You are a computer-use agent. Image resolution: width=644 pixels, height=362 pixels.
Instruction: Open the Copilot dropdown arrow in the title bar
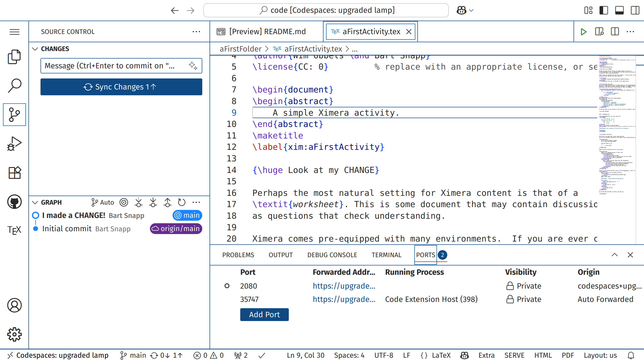(x=471, y=10)
